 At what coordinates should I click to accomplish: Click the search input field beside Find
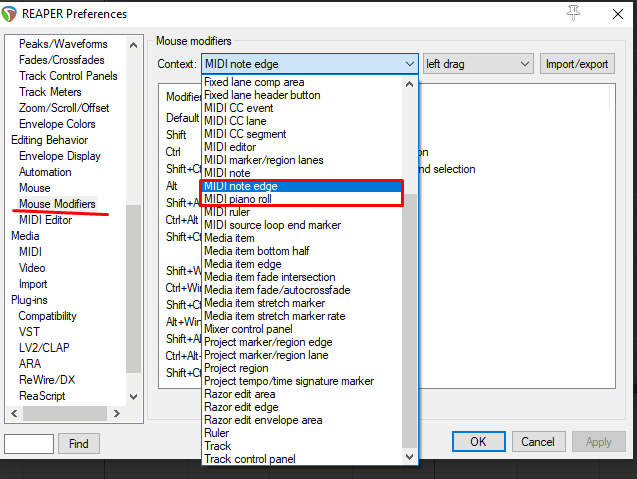[x=29, y=444]
